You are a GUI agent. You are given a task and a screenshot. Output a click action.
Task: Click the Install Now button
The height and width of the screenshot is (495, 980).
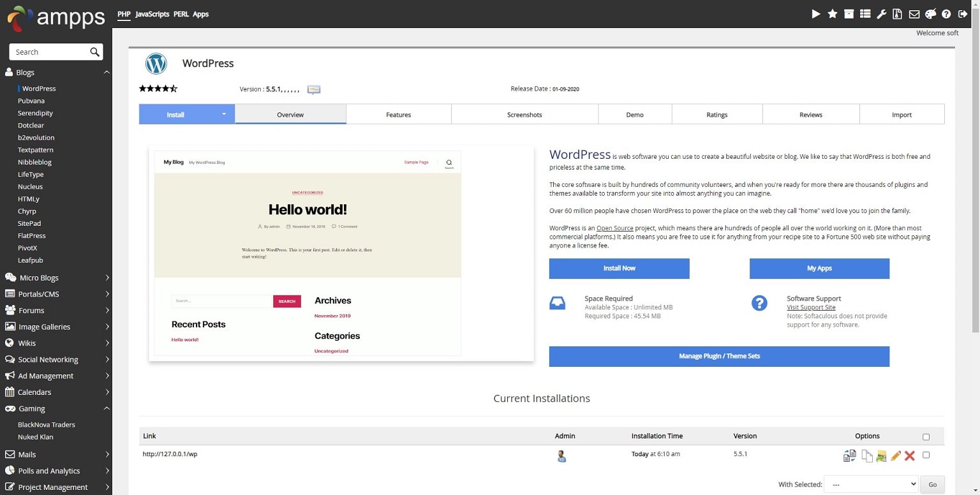[x=619, y=269]
